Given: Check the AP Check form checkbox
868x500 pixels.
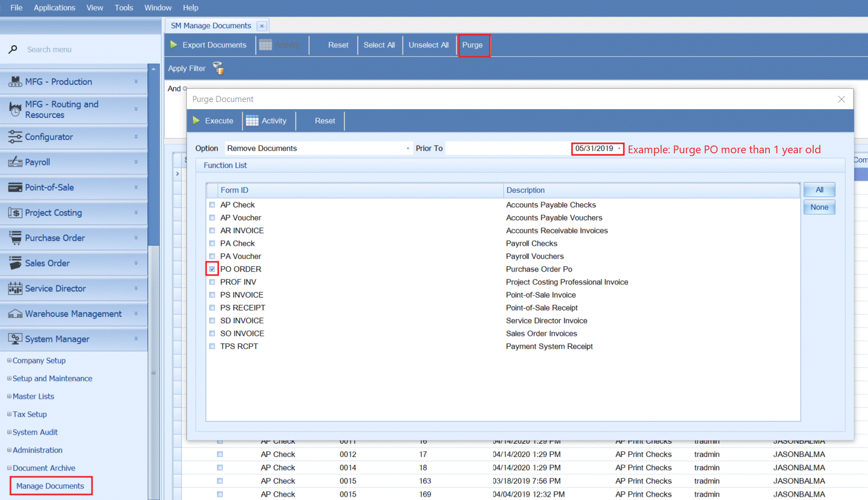Looking at the screenshot, I should [x=212, y=205].
